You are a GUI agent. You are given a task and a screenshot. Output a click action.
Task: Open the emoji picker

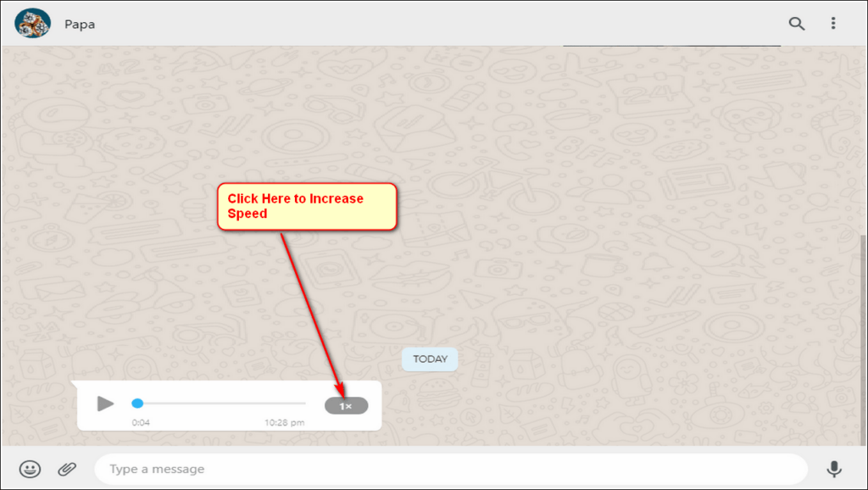[30, 469]
